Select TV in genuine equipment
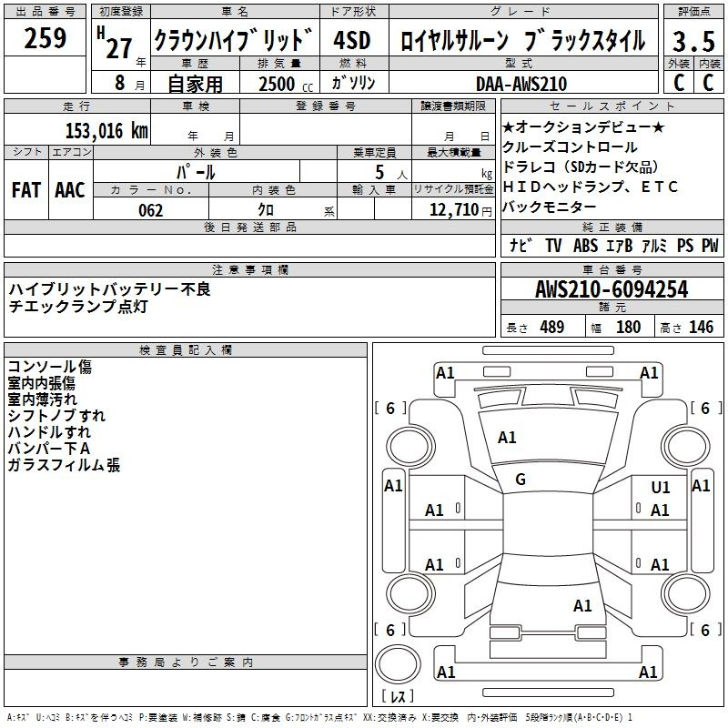 pos(553,245)
